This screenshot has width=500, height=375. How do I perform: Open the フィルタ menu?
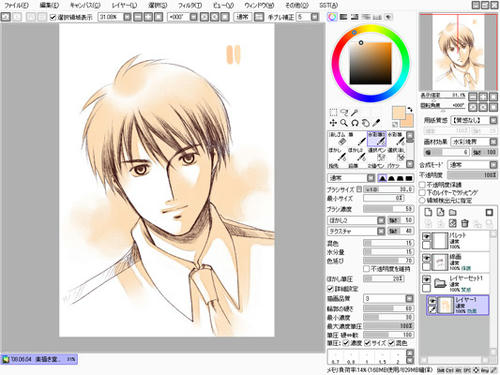pyautogui.click(x=190, y=5)
